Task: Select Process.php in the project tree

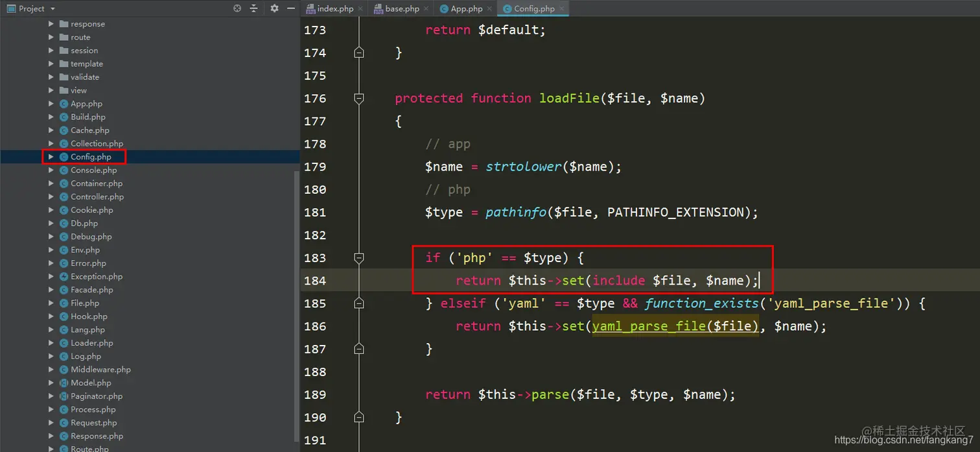Action: tap(93, 409)
